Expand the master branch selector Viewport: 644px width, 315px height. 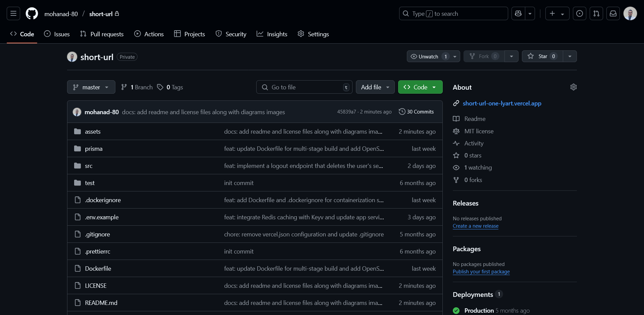coord(91,87)
